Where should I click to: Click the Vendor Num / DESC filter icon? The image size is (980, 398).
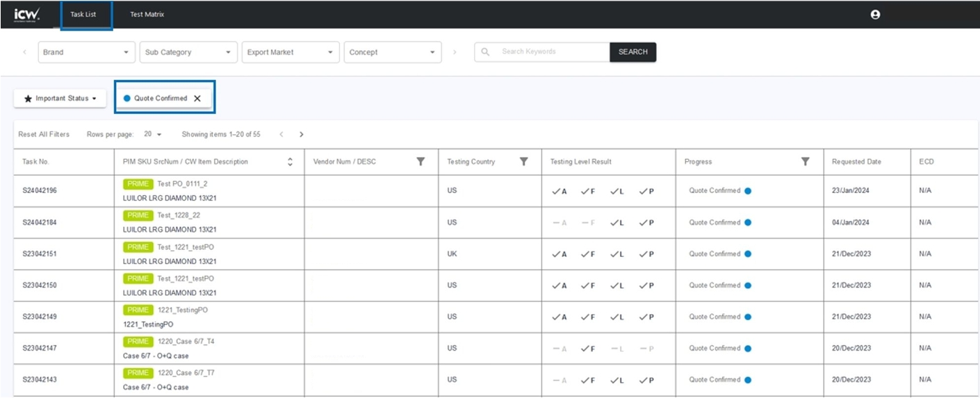(x=420, y=161)
